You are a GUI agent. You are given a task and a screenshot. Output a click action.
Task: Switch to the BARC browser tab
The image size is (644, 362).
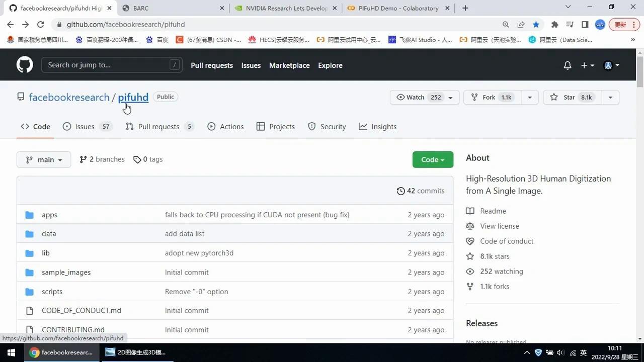click(173, 8)
